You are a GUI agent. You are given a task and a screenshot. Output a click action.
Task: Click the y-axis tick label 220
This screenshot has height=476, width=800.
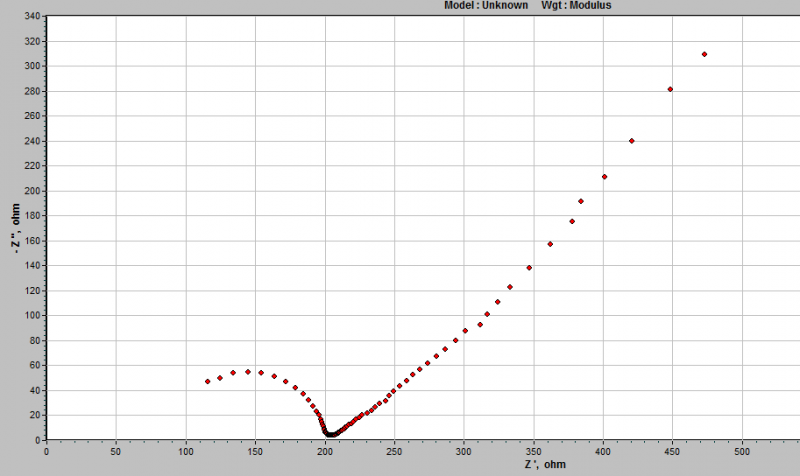click(x=32, y=166)
